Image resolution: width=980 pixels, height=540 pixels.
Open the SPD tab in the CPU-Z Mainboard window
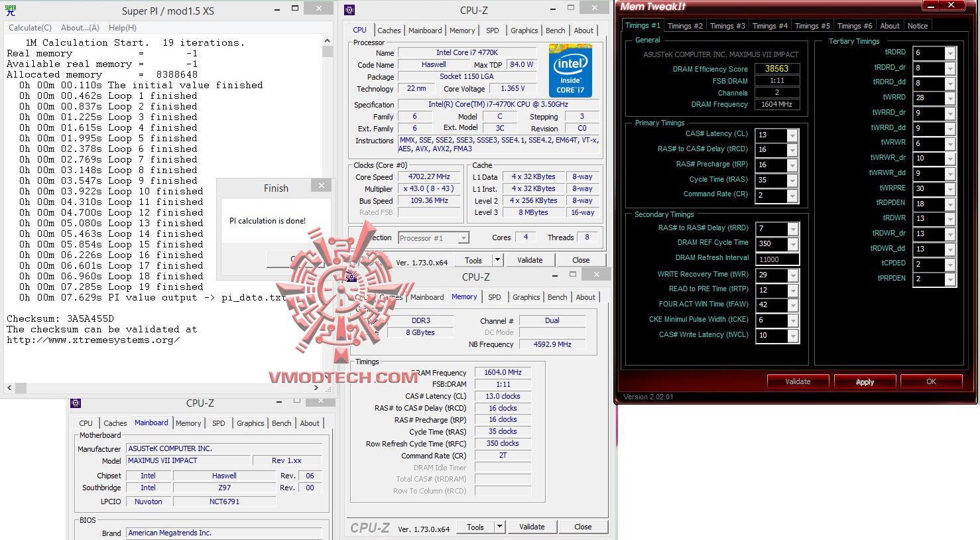[219, 423]
